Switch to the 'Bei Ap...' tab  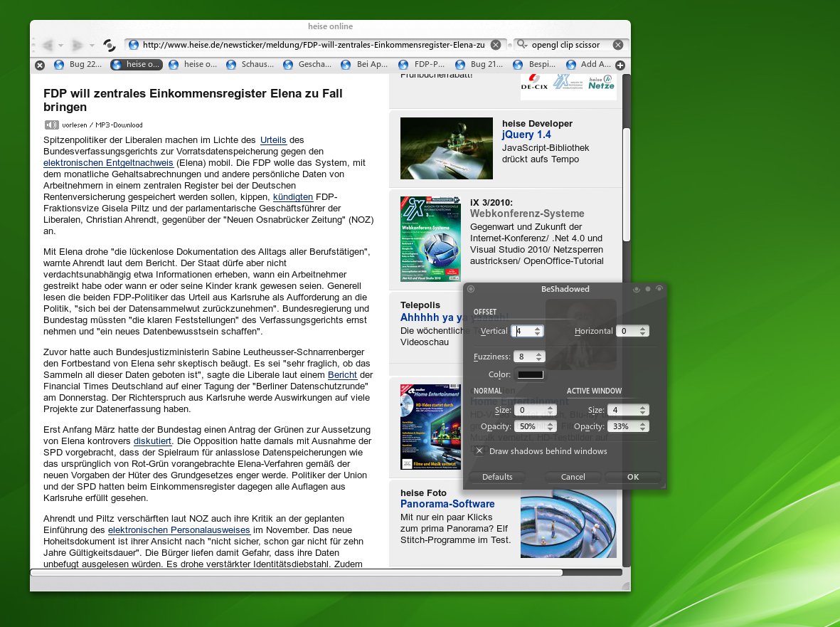(x=365, y=64)
